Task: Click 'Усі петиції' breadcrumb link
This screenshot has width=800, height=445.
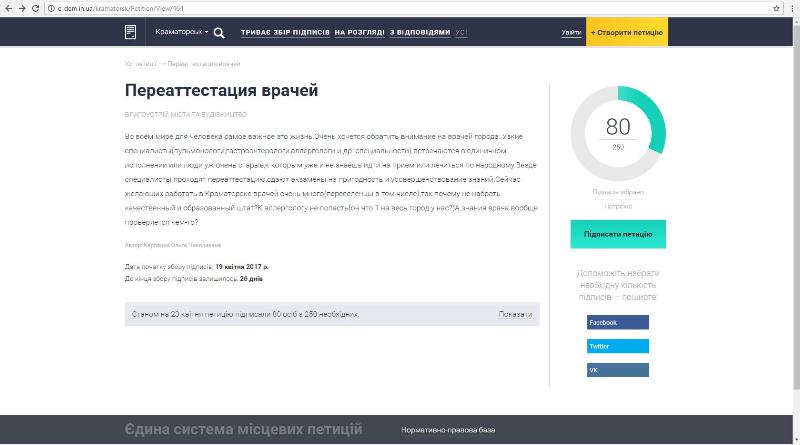Action: [x=140, y=64]
